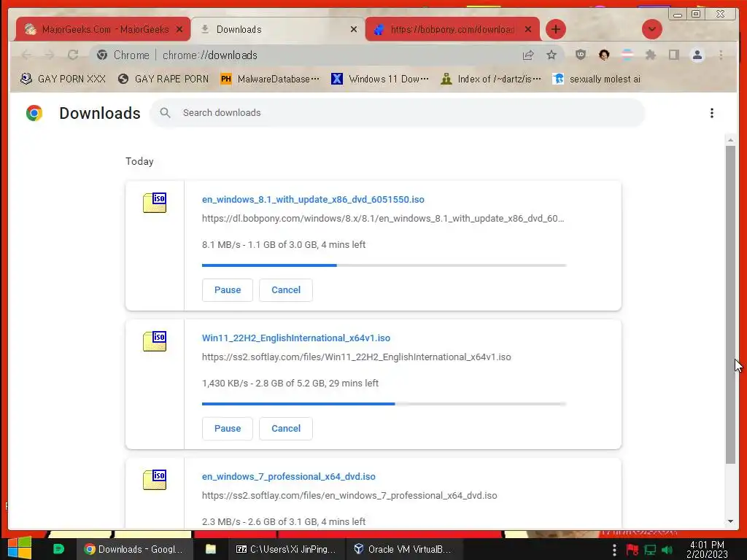The height and width of the screenshot is (560, 747).
Task: Select Downloads - Google Chrome taskbar button
Action: click(134, 549)
